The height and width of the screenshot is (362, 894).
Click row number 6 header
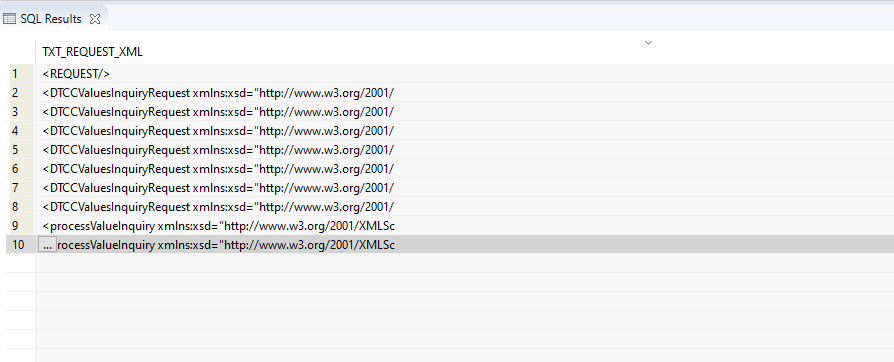pos(21,169)
